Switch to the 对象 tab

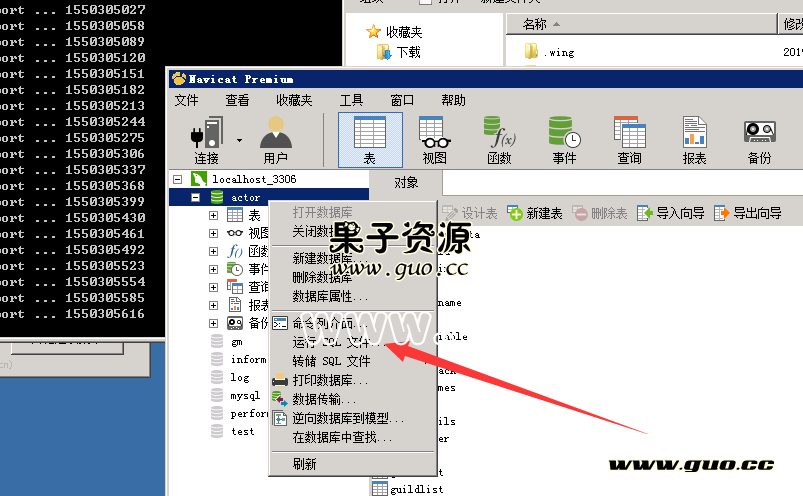click(x=406, y=183)
